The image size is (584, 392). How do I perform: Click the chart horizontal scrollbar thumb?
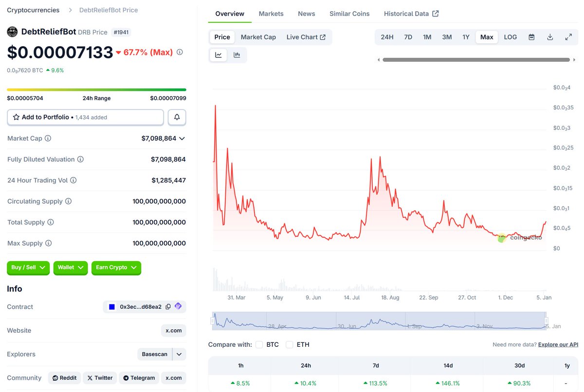476,60
